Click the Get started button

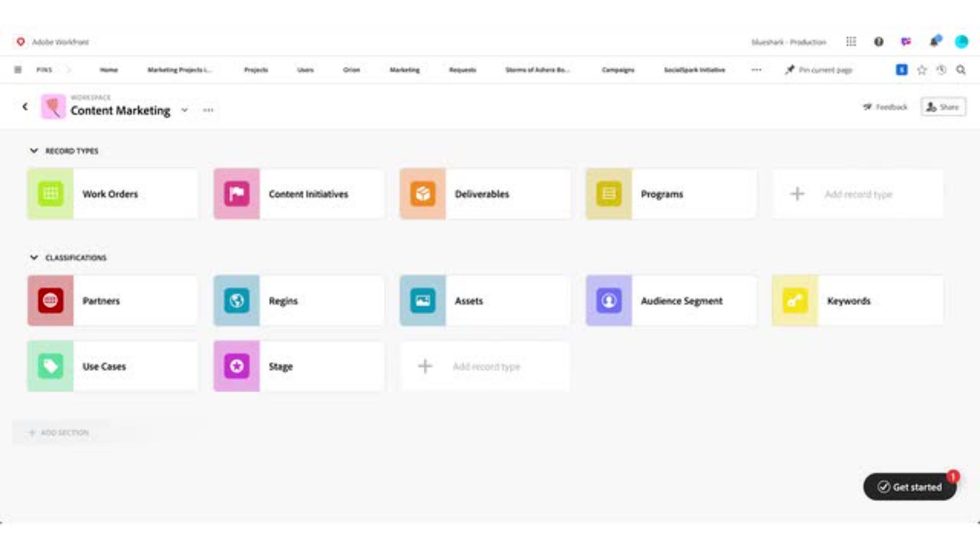click(x=909, y=487)
